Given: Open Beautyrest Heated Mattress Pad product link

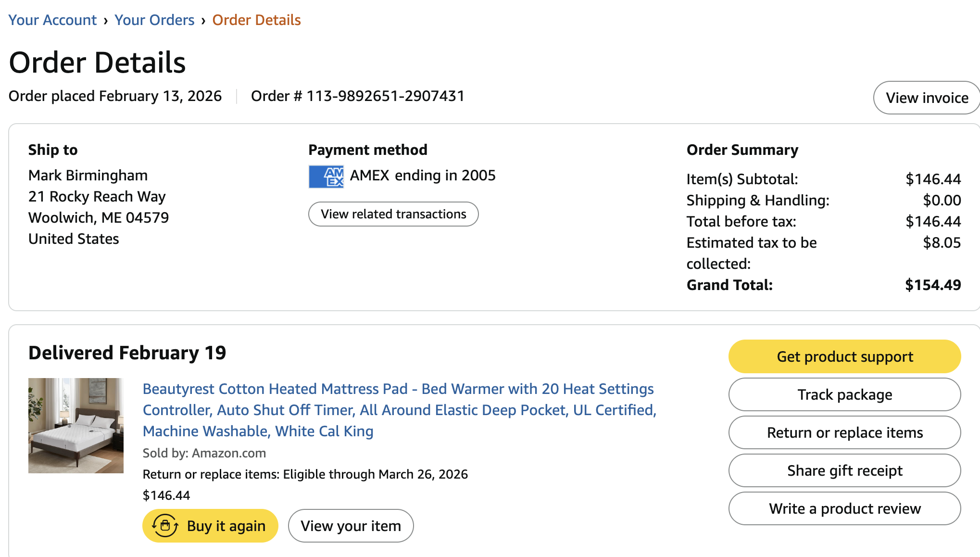Looking at the screenshot, I should (400, 410).
